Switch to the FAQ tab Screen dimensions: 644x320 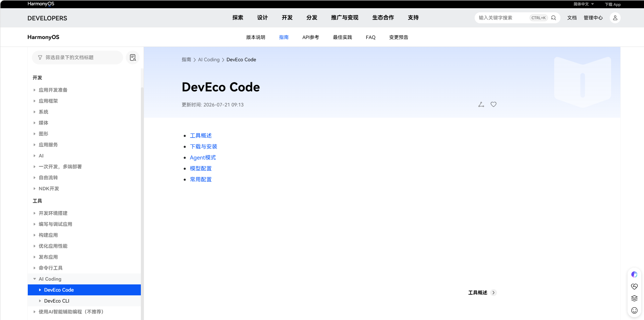(x=370, y=37)
